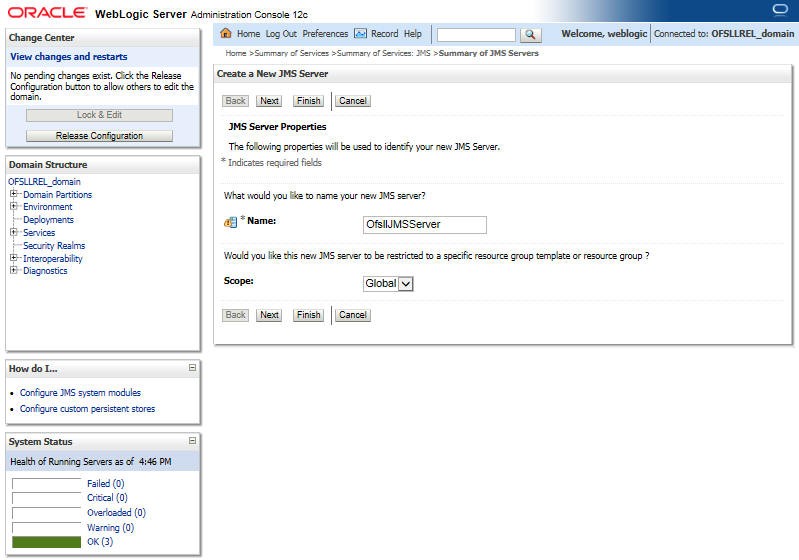Click the bottom Next button
The image size is (799, 560).
tap(269, 315)
